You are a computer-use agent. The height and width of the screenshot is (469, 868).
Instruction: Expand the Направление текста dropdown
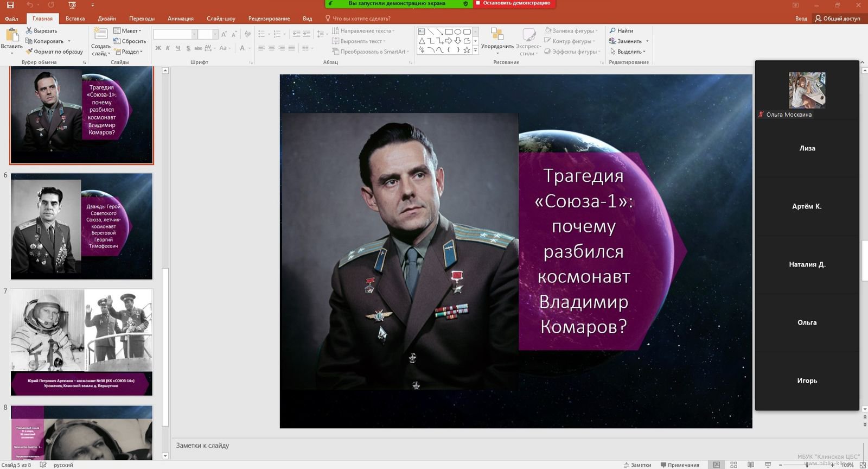tap(363, 31)
